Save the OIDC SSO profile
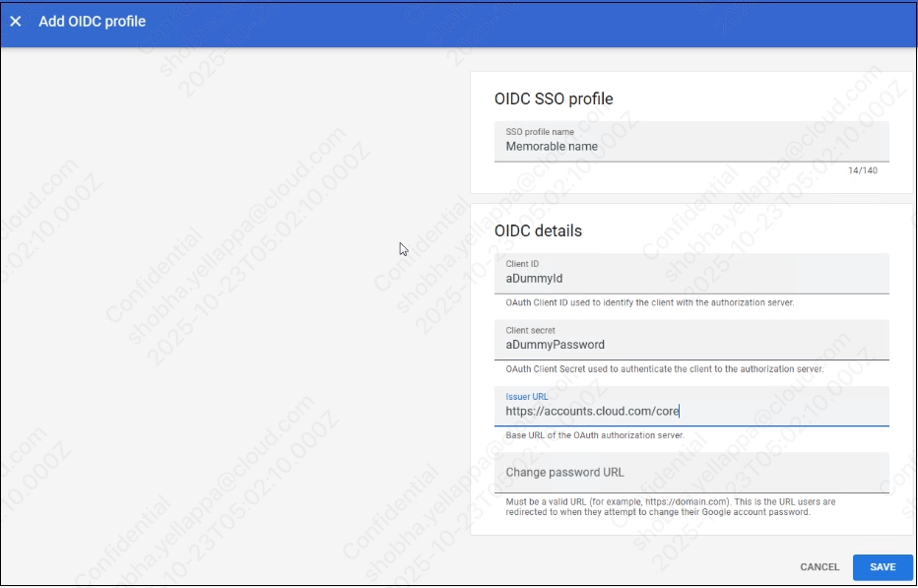This screenshot has height=588, width=918. (x=882, y=567)
